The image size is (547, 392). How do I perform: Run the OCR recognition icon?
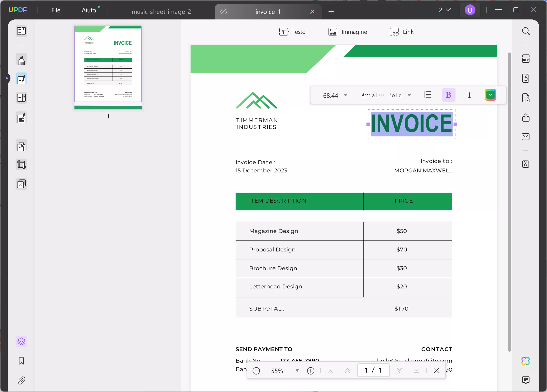click(526, 59)
